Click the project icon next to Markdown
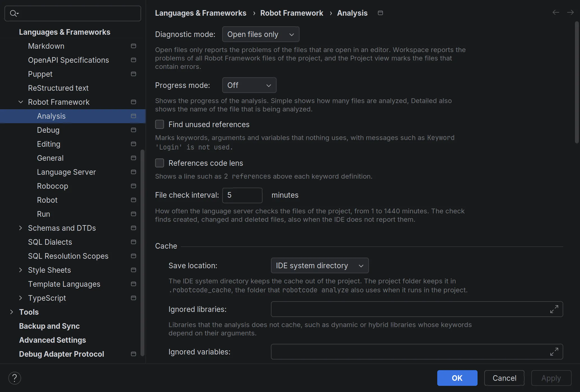 click(x=134, y=46)
